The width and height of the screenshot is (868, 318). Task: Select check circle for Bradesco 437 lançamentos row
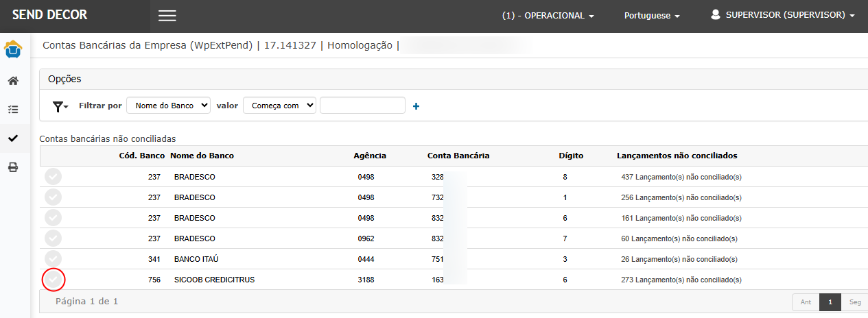(53, 177)
